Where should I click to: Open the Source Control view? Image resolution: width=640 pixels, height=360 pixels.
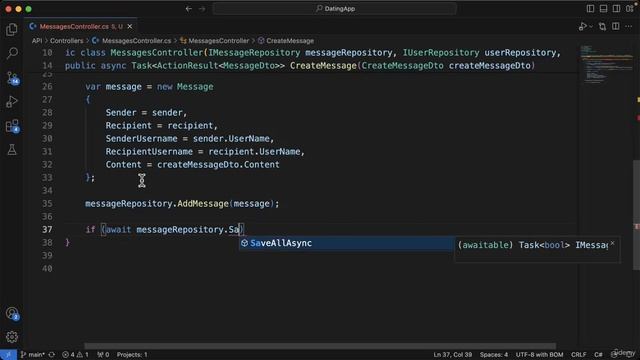[x=12, y=78]
